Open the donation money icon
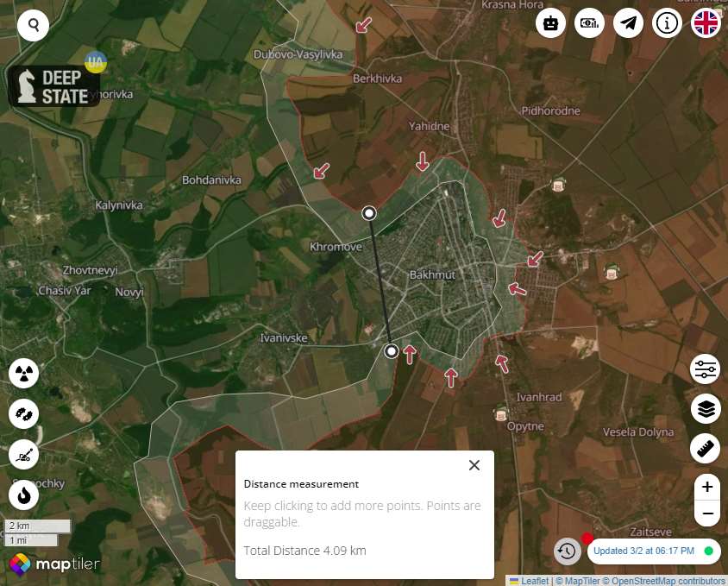The image size is (728, 586). click(x=590, y=23)
